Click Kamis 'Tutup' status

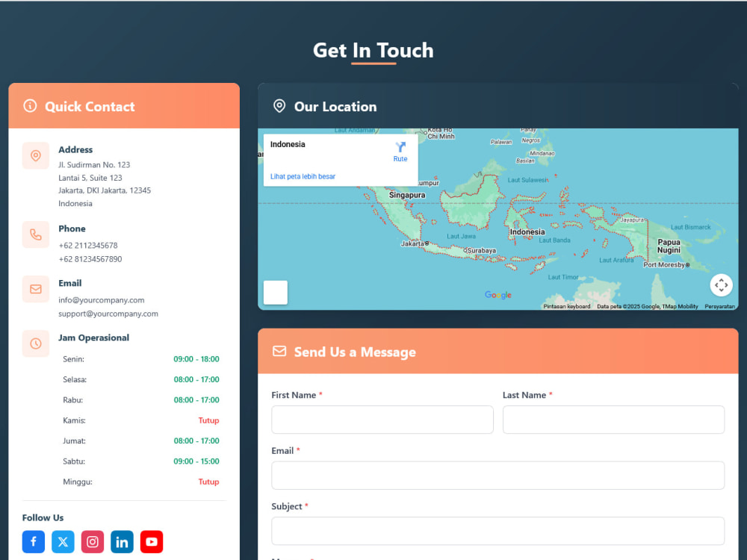coord(208,420)
